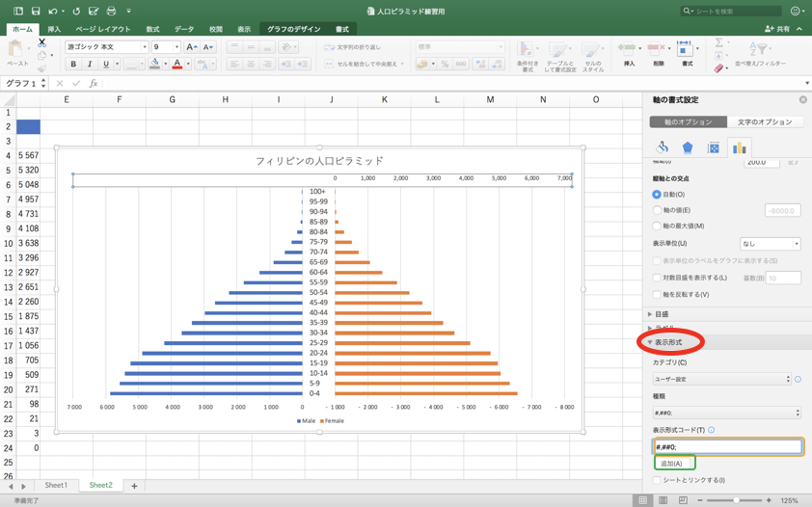This screenshot has width=812, height=507.
Task: Click the feedback smiley icon
Action: 796,11
